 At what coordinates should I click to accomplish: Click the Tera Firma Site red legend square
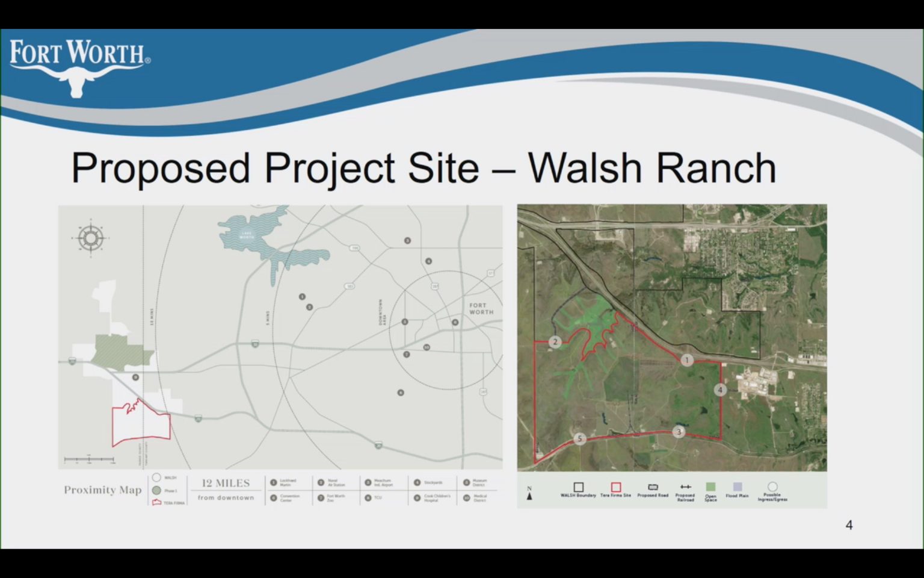click(615, 487)
